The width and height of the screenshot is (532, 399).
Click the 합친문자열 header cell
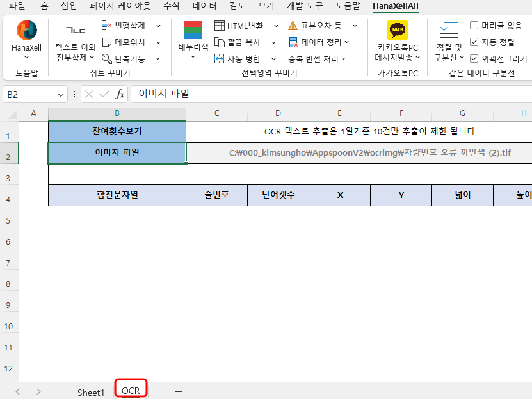click(x=117, y=195)
